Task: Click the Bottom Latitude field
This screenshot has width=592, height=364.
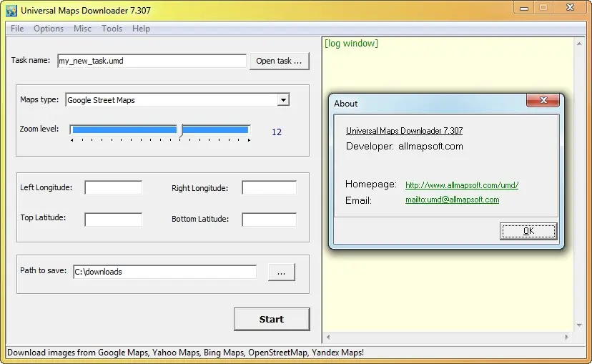Action: (270, 220)
